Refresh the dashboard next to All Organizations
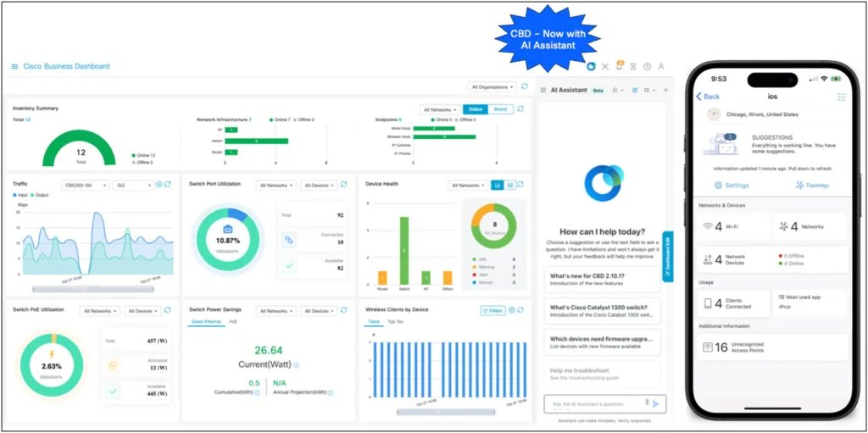 (x=524, y=87)
